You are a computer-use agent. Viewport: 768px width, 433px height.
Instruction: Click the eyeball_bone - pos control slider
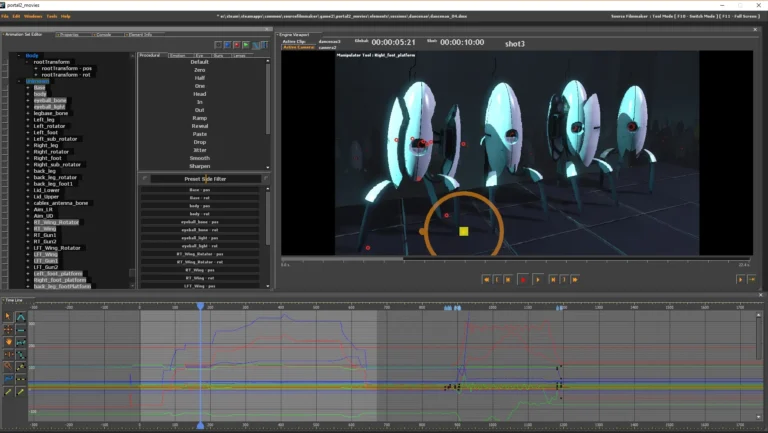click(200, 222)
